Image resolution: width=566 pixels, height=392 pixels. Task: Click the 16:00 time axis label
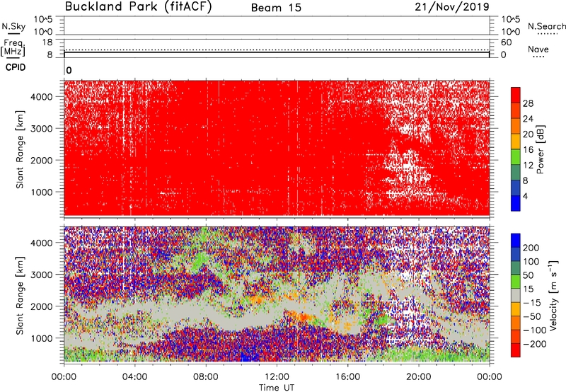click(x=347, y=377)
